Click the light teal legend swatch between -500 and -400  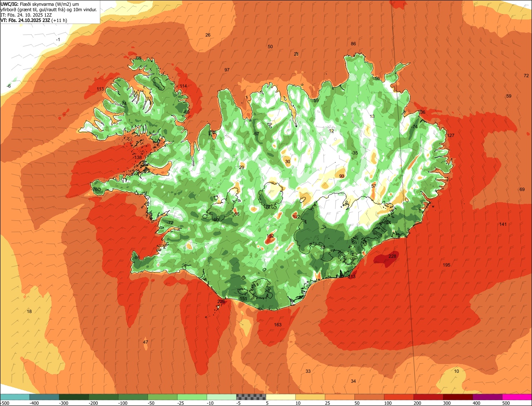pyautogui.click(x=15, y=397)
